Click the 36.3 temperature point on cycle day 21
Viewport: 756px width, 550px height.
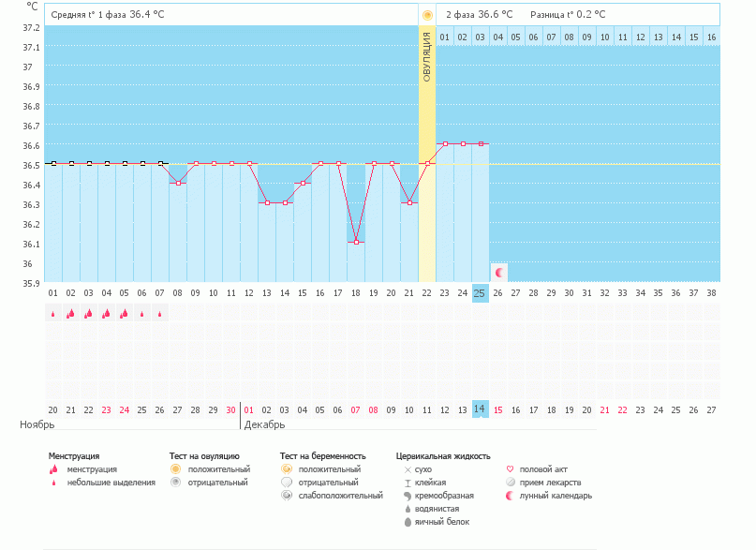pyautogui.click(x=409, y=203)
